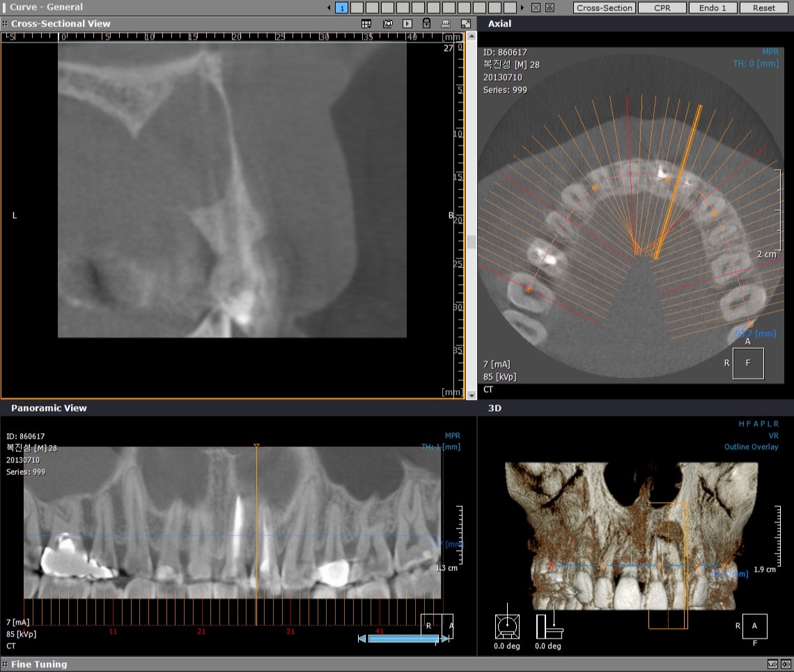Select the second curve slot box
Image resolution: width=794 pixels, height=672 pixels.
tap(357, 8)
